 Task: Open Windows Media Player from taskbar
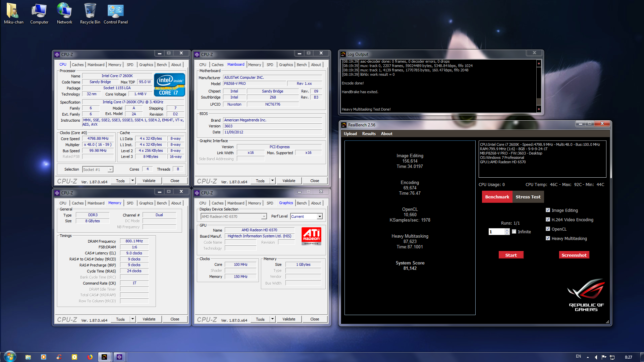click(x=44, y=357)
